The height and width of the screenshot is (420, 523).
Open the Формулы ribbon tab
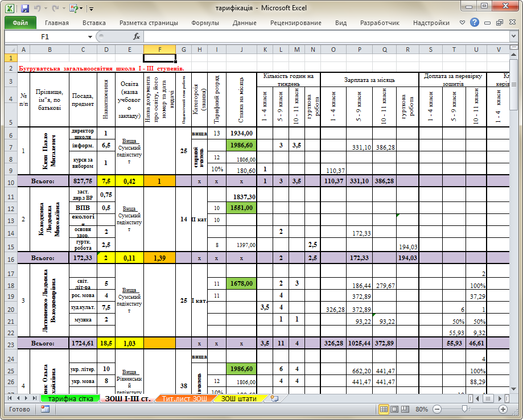(205, 23)
